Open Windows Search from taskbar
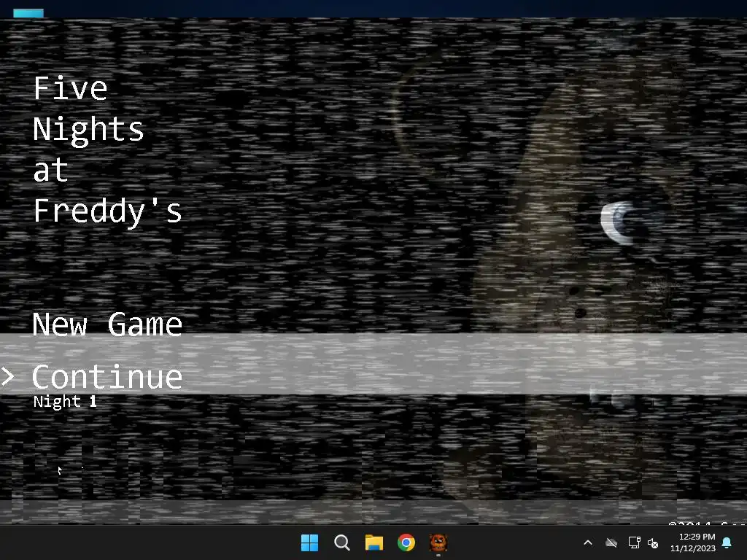This screenshot has height=560, width=747. click(342, 542)
